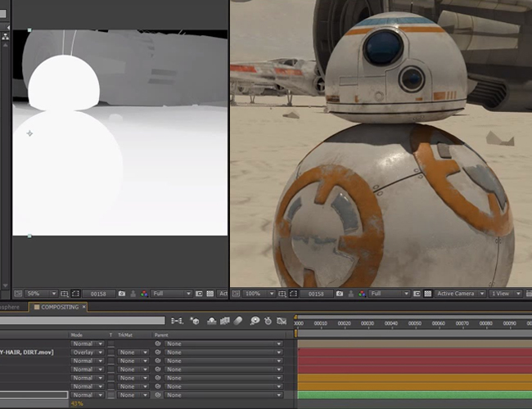Enable the Frame Blending icon in timeline

(224, 321)
